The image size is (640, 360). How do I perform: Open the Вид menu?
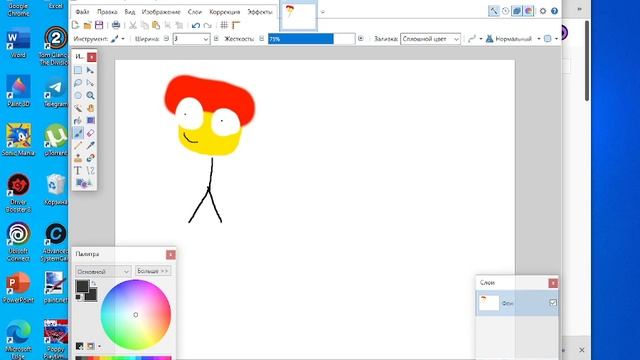click(x=130, y=12)
